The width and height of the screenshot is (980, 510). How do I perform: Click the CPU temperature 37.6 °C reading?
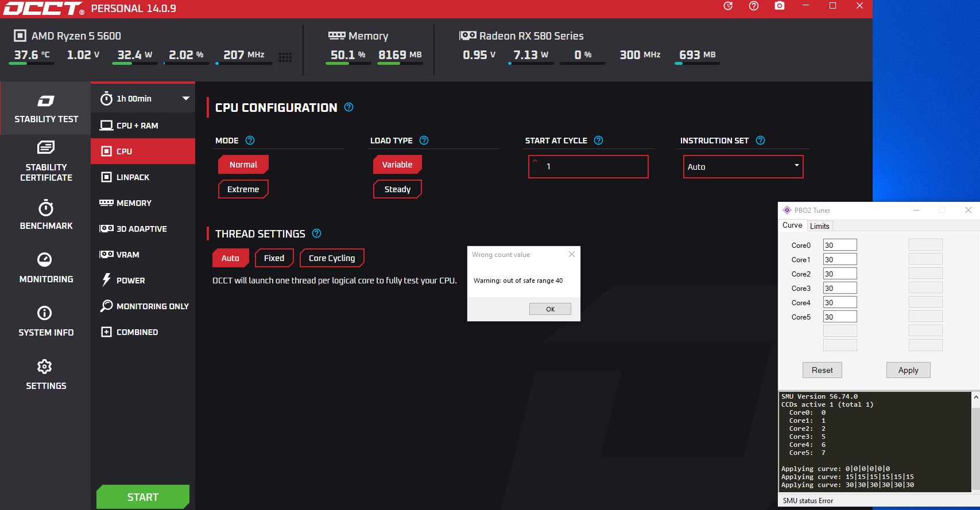(x=32, y=55)
